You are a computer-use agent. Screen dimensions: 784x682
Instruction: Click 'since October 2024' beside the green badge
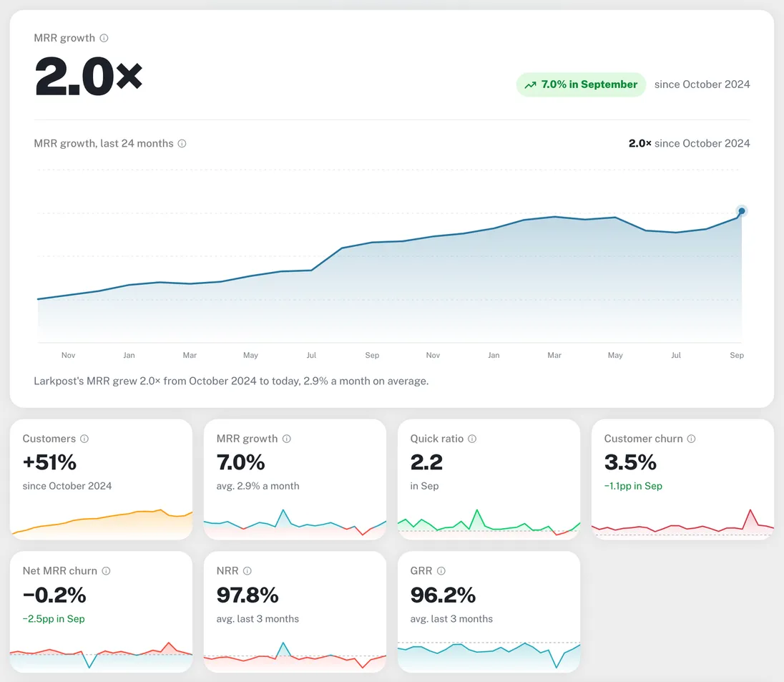[x=702, y=84]
